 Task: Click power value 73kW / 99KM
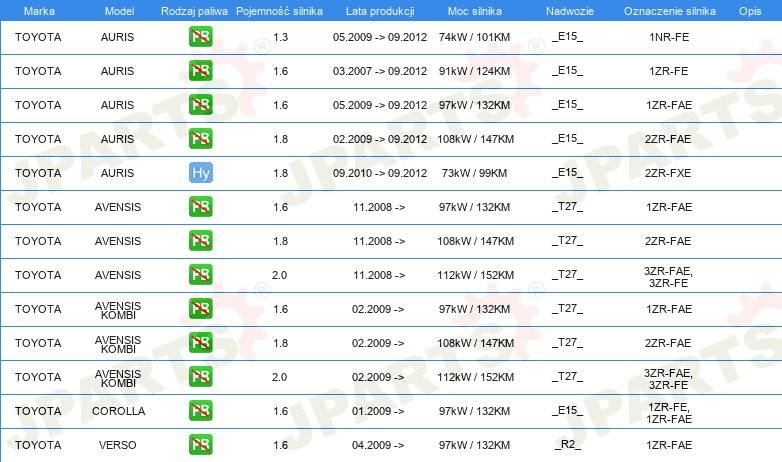coord(474,173)
